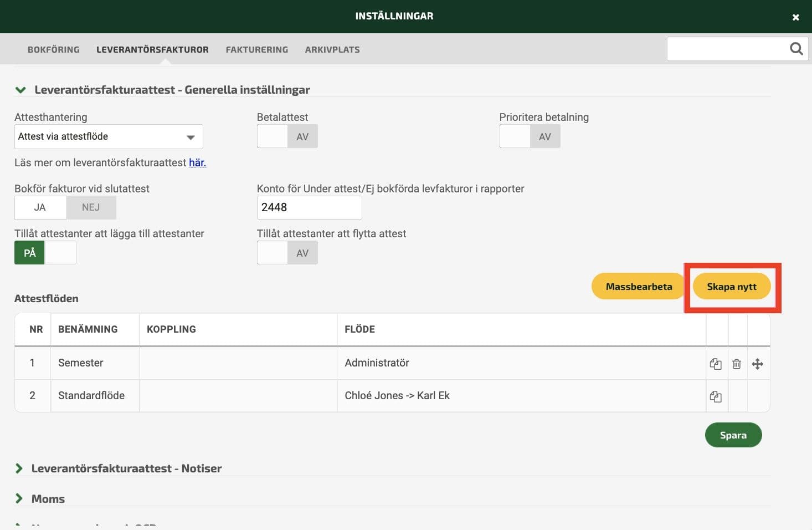Click the Standardflöde flow name
The image size is (812, 530).
[91, 395]
